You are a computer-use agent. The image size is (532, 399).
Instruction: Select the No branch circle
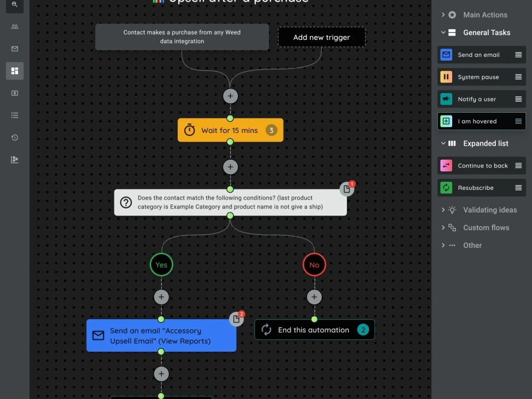click(x=314, y=264)
